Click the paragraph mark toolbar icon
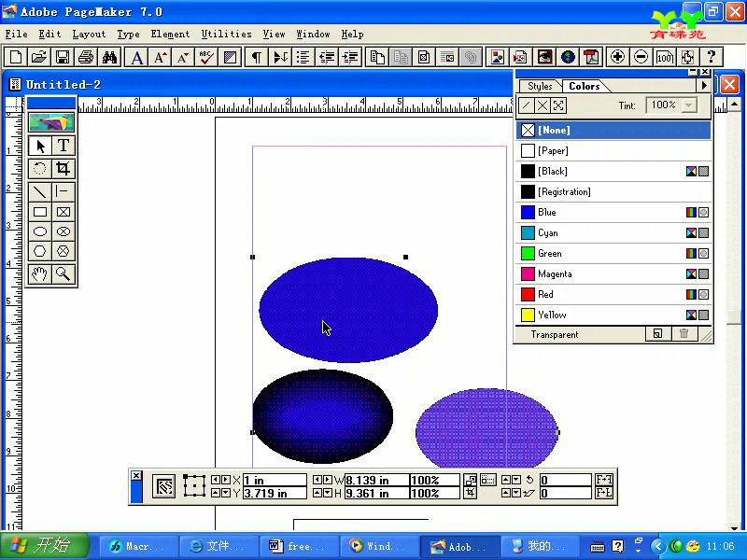This screenshot has height=560, width=747. click(256, 57)
